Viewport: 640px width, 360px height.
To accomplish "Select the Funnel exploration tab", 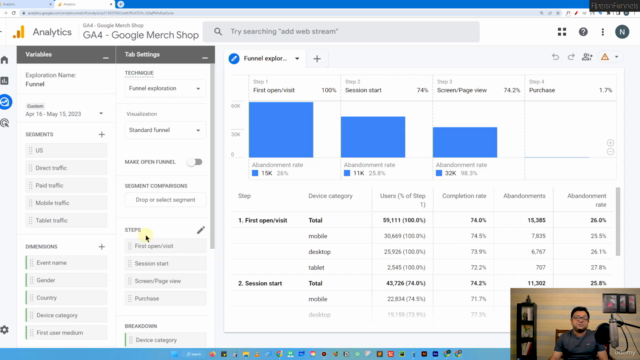I will point(265,59).
